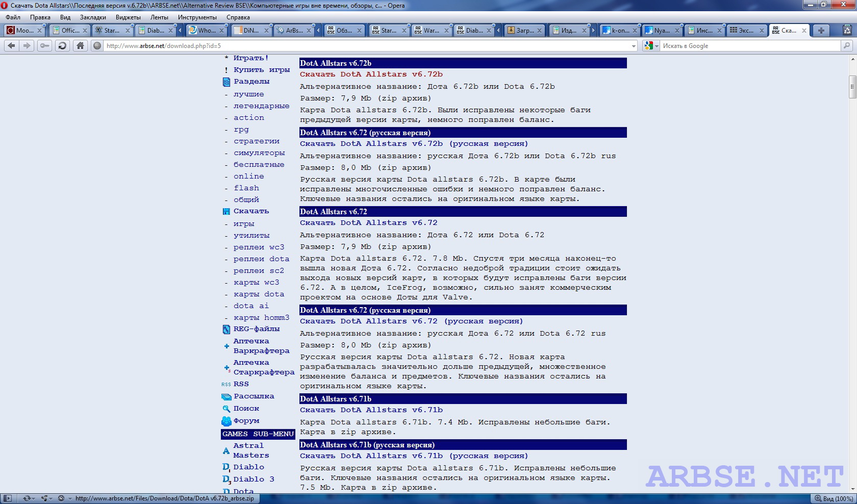Click the Искать в Google search field

click(750, 46)
